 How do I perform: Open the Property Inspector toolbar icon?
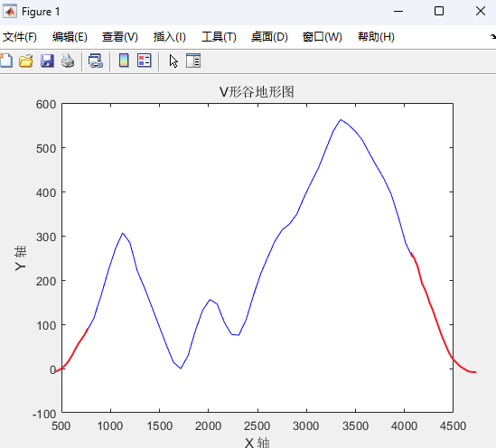click(x=193, y=61)
